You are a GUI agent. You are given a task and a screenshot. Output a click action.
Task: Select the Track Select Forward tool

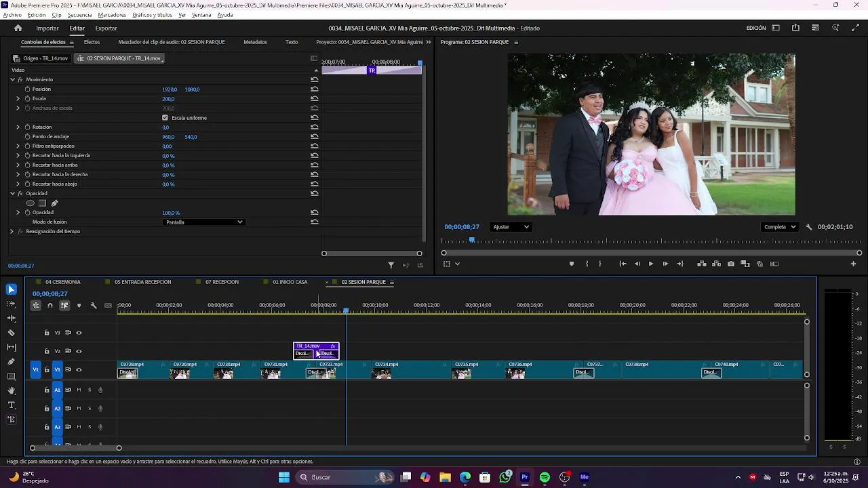(x=11, y=304)
